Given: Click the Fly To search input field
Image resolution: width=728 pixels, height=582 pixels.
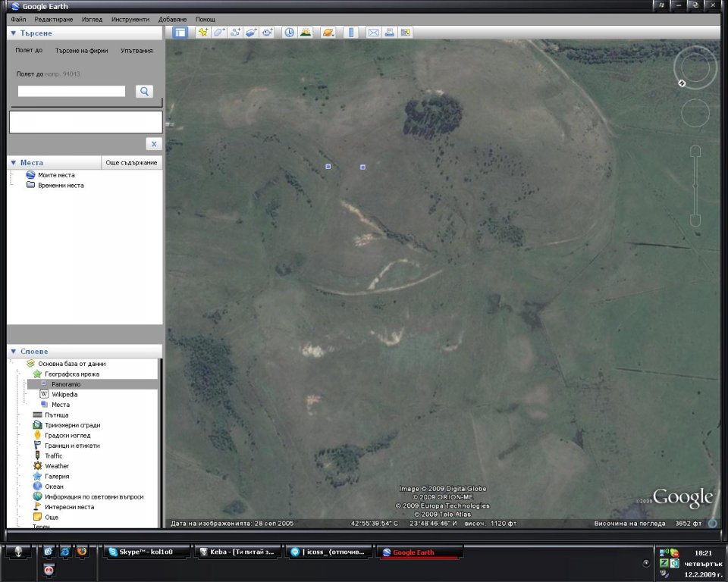Looking at the screenshot, I should click(x=71, y=91).
